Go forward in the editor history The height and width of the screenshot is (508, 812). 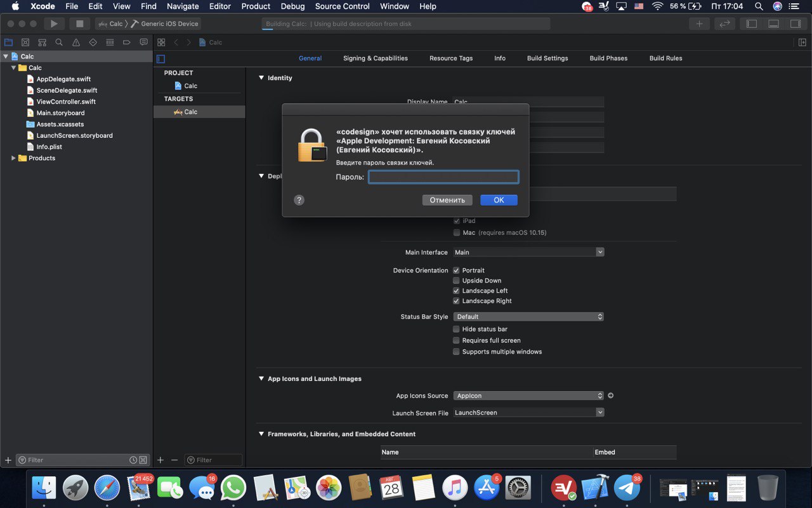188,43
